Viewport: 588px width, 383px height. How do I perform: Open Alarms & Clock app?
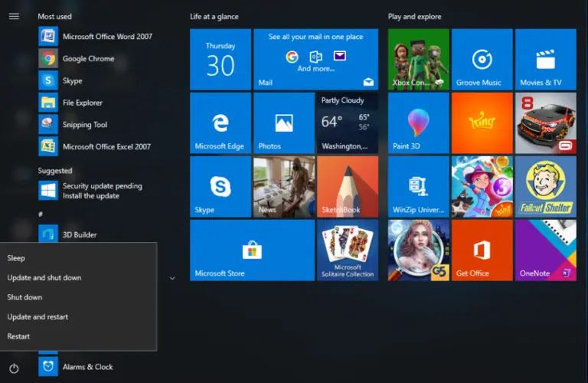pyautogui.click(x=76, y=366)
